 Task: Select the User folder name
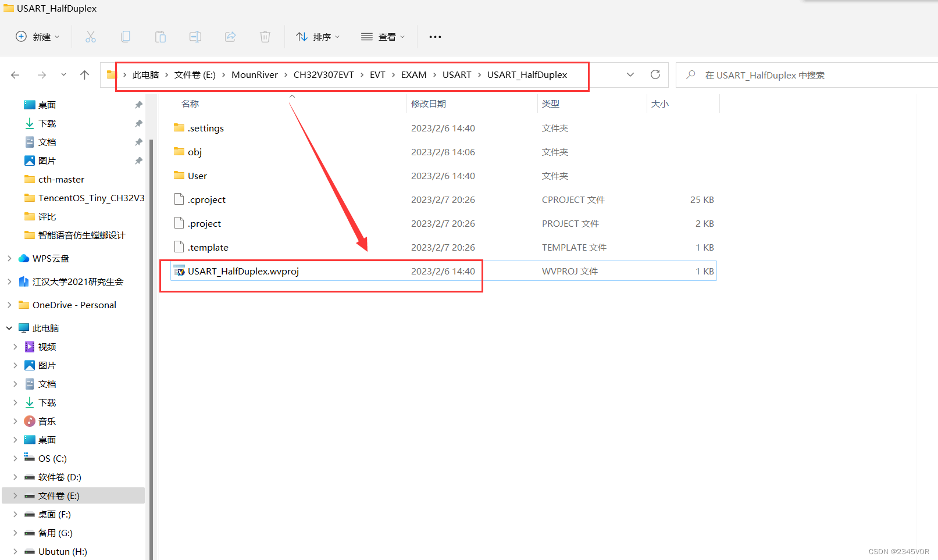pyautogui.click(x=197, y=176)
